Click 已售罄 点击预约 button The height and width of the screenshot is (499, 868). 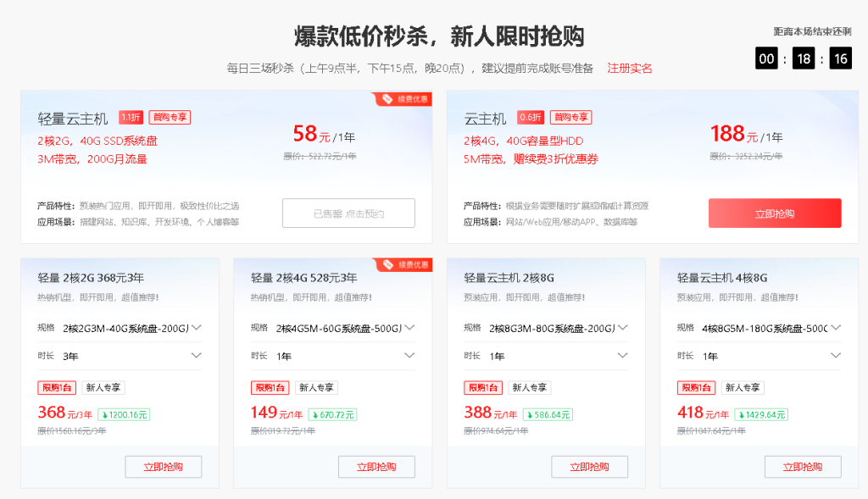348,213
